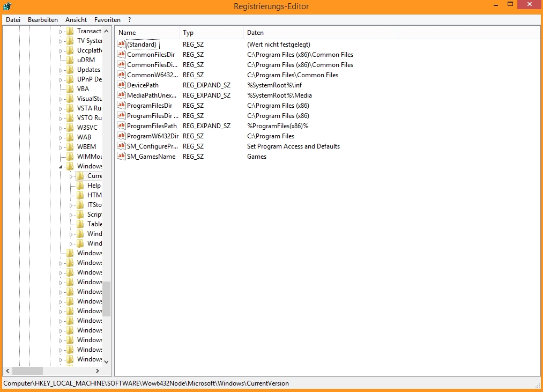Screen dimensions: 543x392
Task: Expand the TV Syster tree node
Action: pyautogui.click(x=61, y=41)
